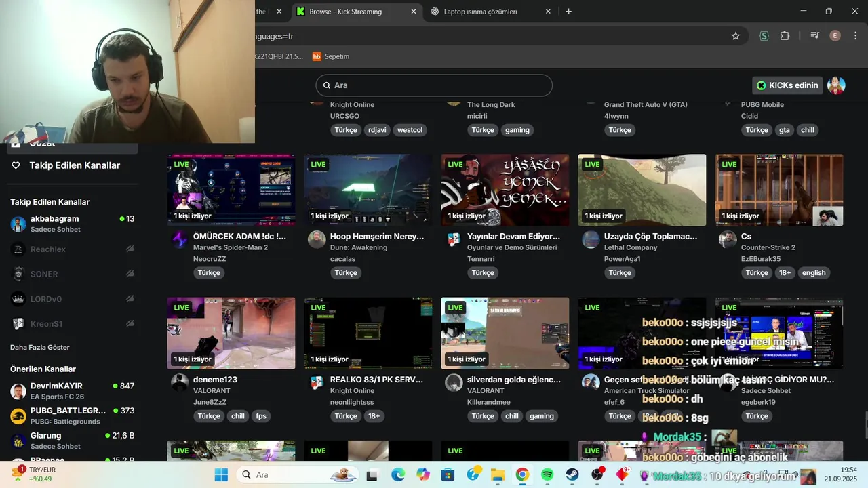The image size is (868, 488).
Task: Open the browser extensions puzzle icon
Action: 785,36
